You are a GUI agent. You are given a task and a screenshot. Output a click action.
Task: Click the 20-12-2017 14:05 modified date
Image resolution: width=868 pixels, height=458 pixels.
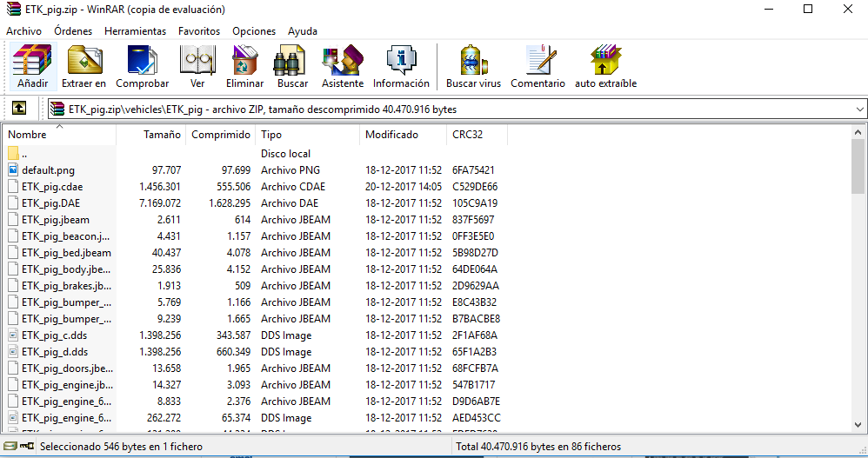point(404,186)
